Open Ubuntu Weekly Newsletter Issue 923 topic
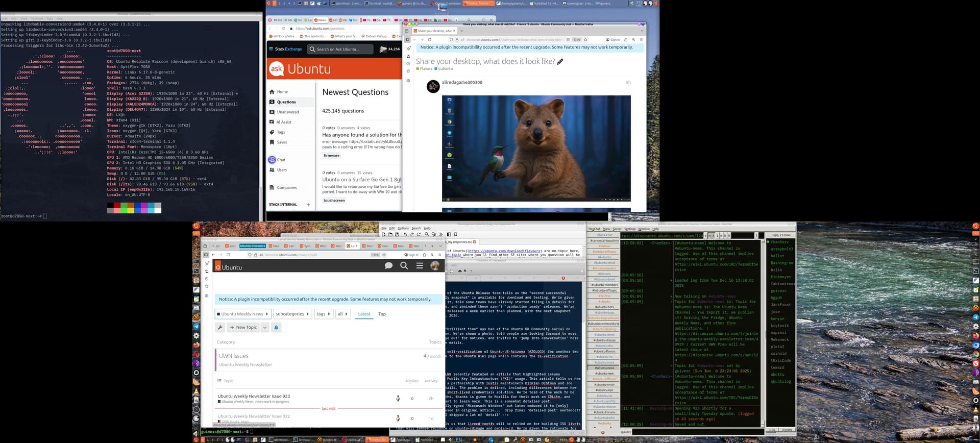Image resolution: width=980 pixels, height=443 pixels. pos(254,396)
